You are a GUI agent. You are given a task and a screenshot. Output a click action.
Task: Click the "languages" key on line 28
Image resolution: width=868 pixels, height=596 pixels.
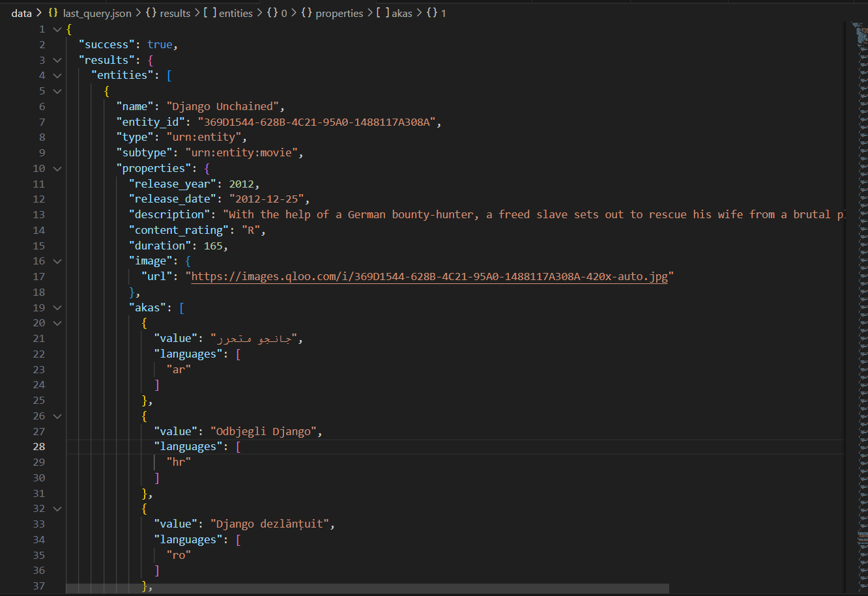pyautogui.click(x=188, y=447)
